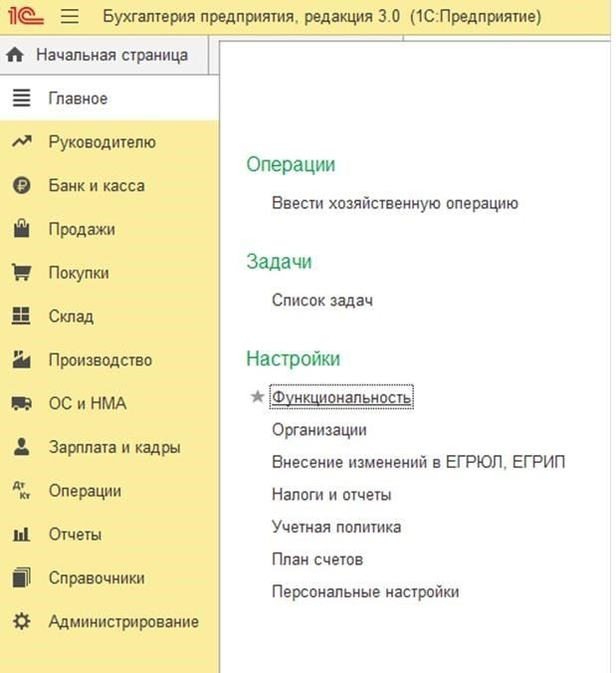The height and width of the screenshot is (673, 616).
Task: Click the 1C logo icon
Action: click(x=26, y=17)
